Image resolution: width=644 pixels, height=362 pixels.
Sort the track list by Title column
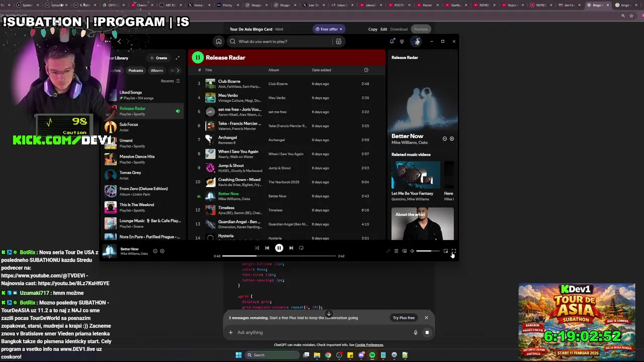208,70
